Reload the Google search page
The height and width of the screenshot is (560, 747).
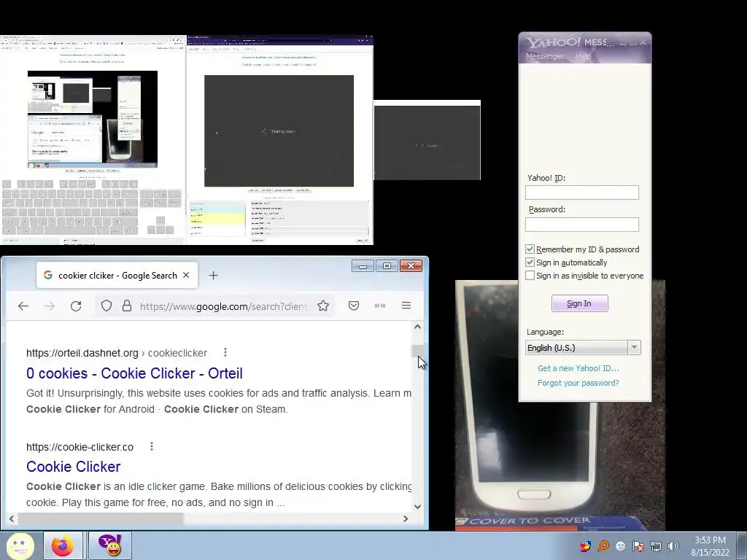coord(76,306)
